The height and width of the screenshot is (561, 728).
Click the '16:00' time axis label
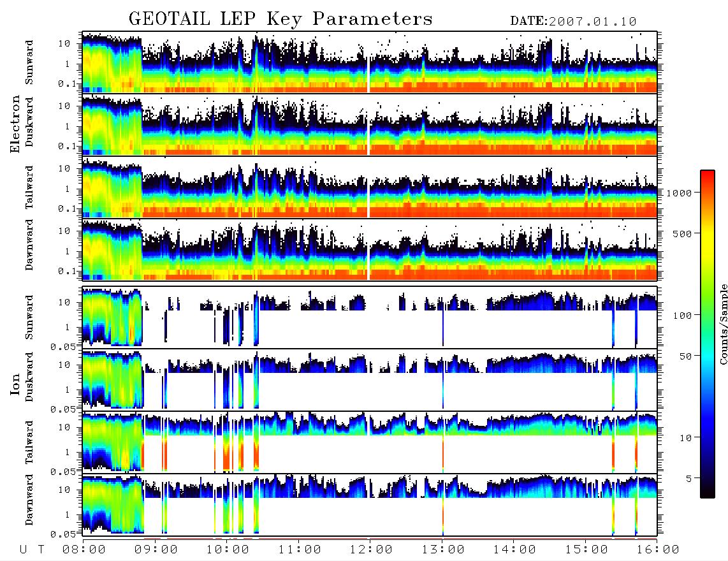coord(657,550)
